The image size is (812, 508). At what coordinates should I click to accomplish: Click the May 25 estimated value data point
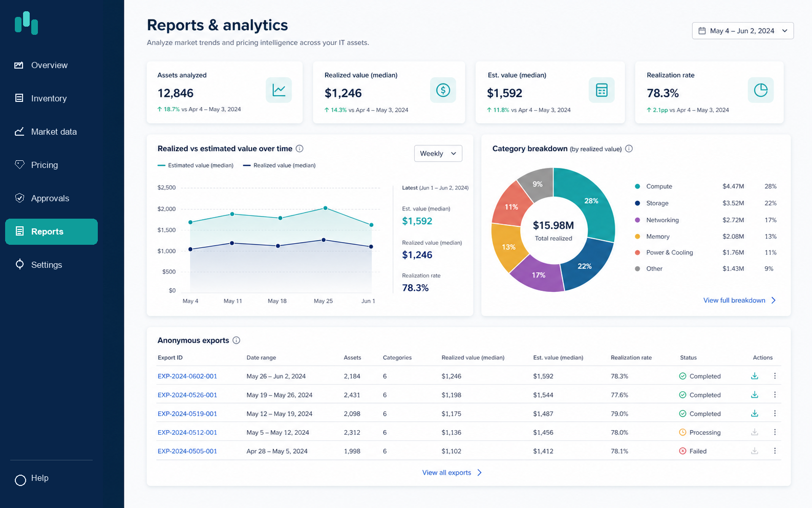click(326, 208)
